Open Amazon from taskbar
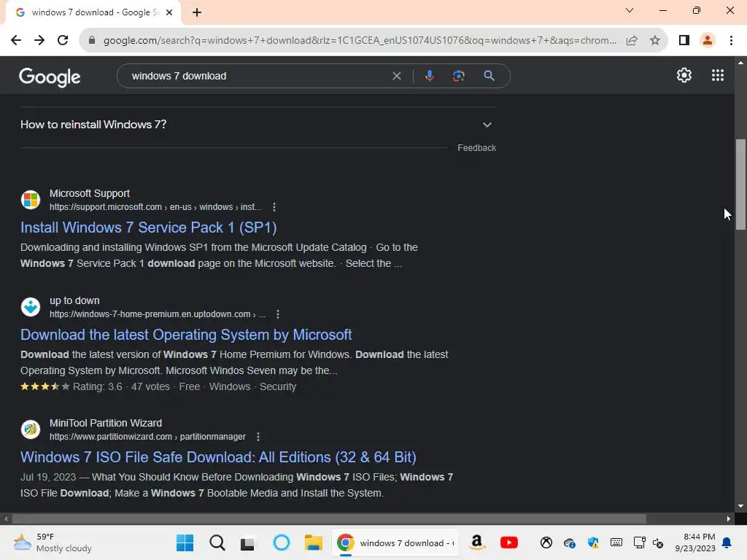747x560 pixels. (476, 542)
